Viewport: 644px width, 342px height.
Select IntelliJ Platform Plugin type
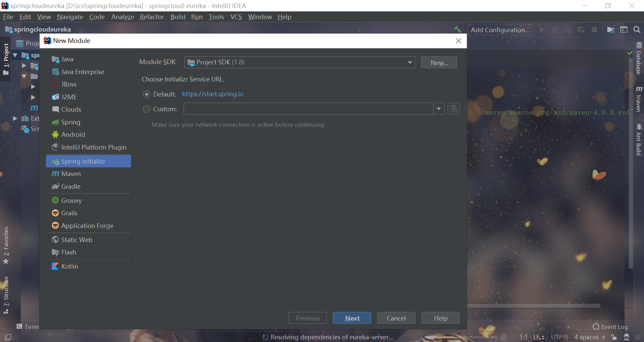[x=89, y=147]
